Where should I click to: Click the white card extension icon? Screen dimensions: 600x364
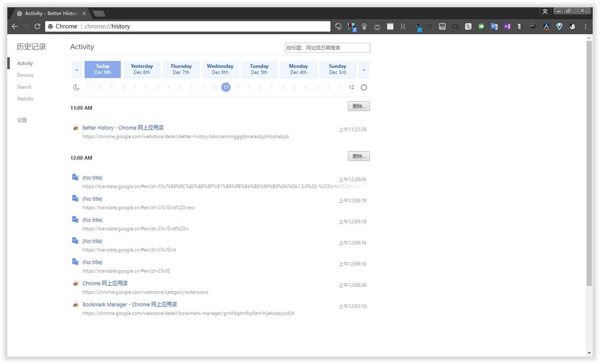click(x=390, y=26)
